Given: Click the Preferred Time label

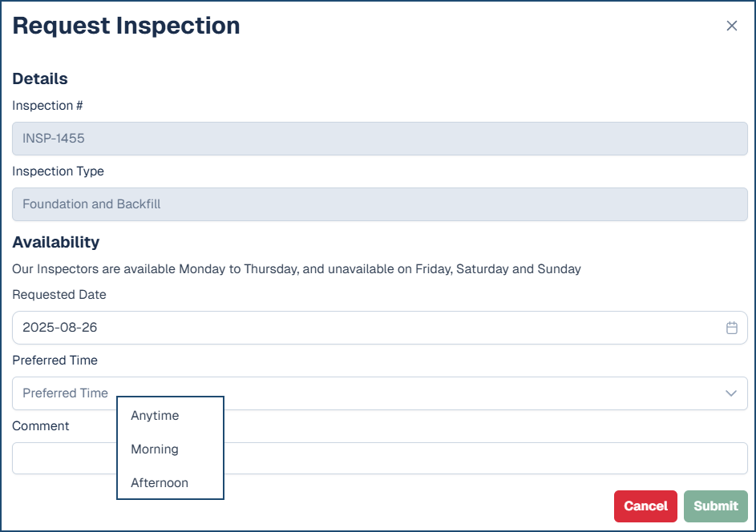Looking at the screenshot, I should pyautogui.click(x=55, y=361).
